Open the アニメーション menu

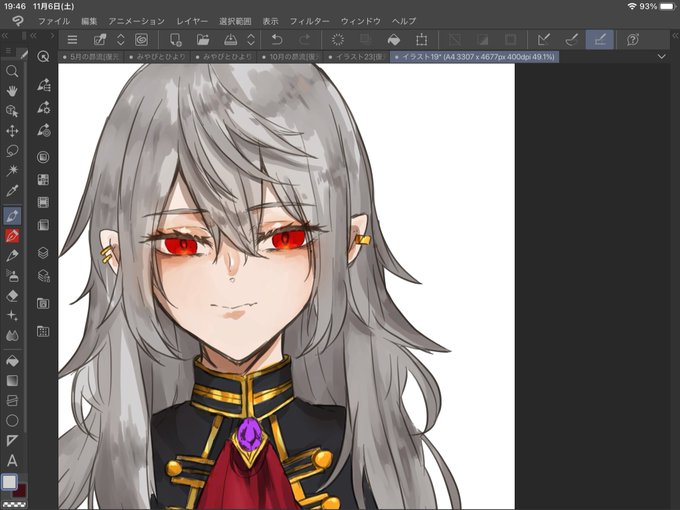(137, 21)
